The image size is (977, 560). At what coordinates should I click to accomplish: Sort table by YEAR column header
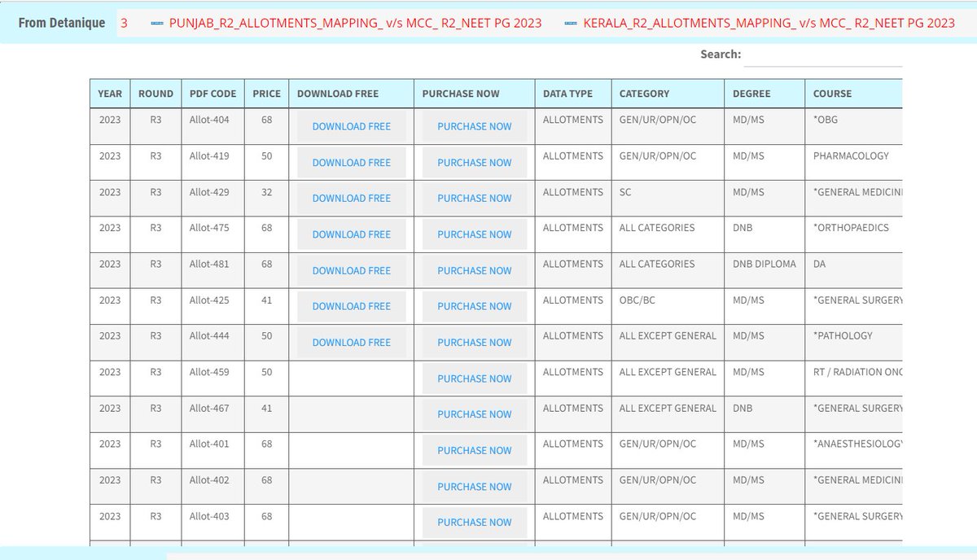(110, 94)
